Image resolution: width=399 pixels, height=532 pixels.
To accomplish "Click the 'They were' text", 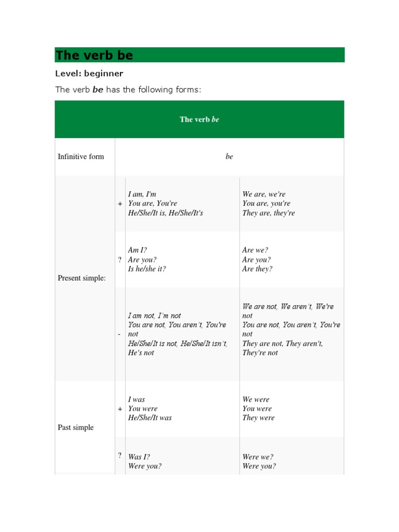I will pyautogui.click(x=258, y=418).
